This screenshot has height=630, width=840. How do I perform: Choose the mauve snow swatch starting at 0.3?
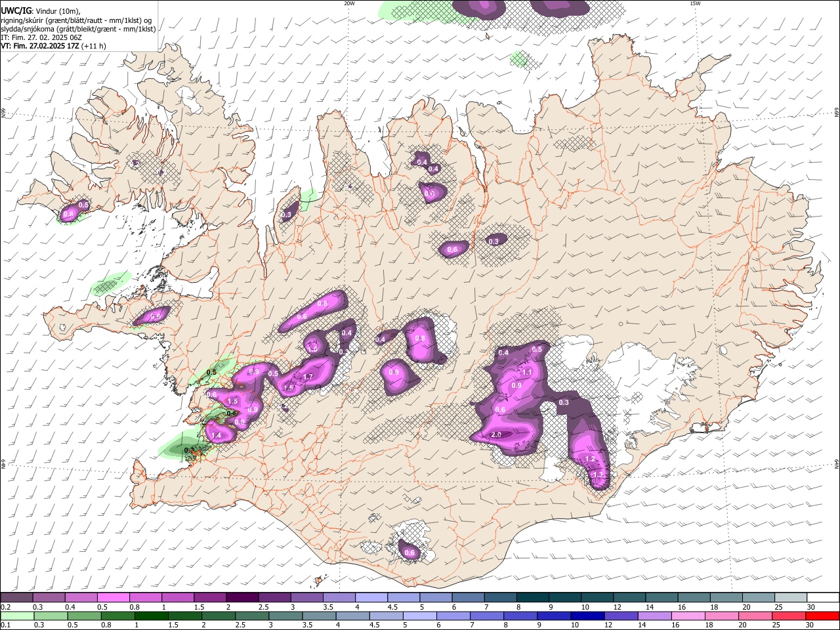(x=49, y=598)
